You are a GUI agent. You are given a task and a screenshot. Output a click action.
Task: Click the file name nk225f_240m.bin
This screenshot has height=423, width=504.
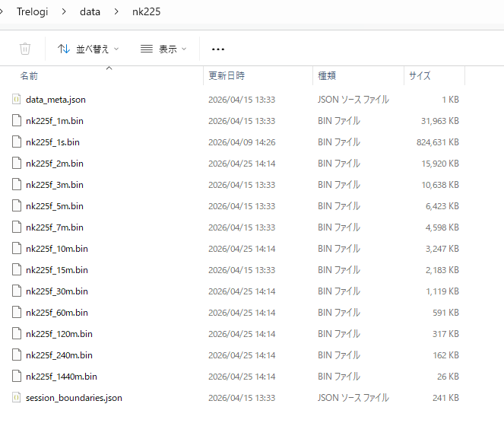(59, 355)
